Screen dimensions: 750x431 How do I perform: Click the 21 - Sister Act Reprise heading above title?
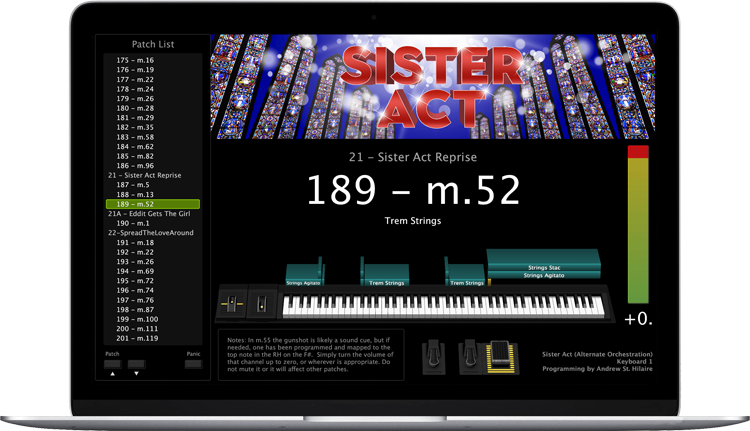413,157
